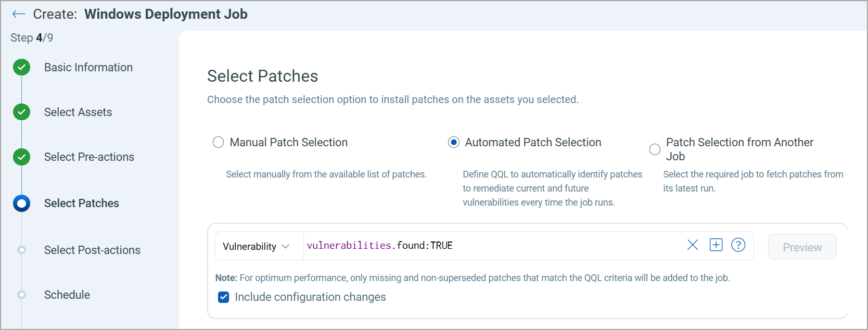Open the help question mark icon
Screen dimensions: 868x330
point(738,245)
